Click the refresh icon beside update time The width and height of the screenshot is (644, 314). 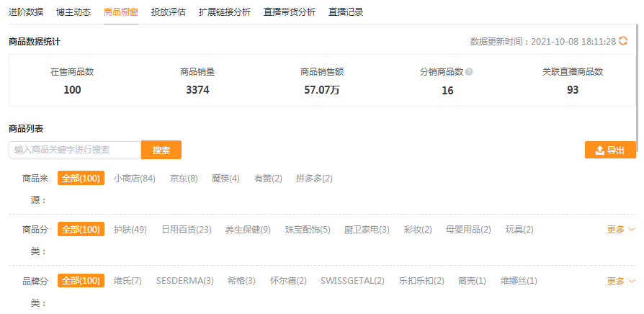[x=623, y=42]
